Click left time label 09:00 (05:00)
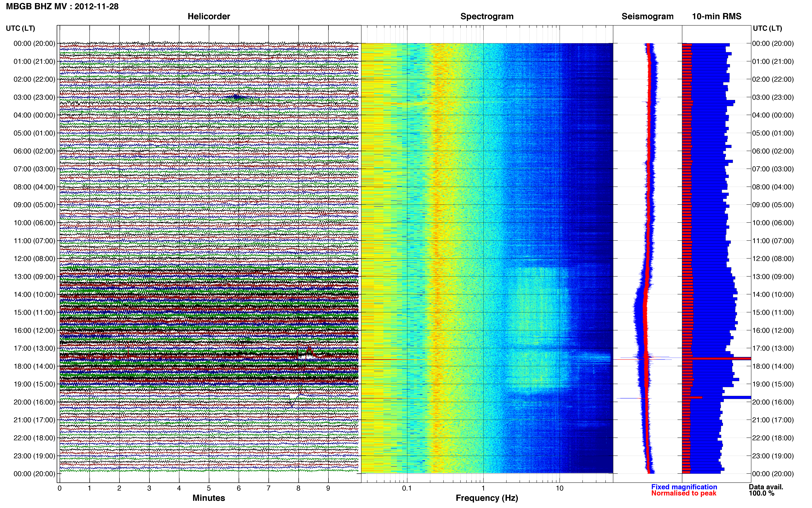Viewport: 812px width, 508px height. 34,205
